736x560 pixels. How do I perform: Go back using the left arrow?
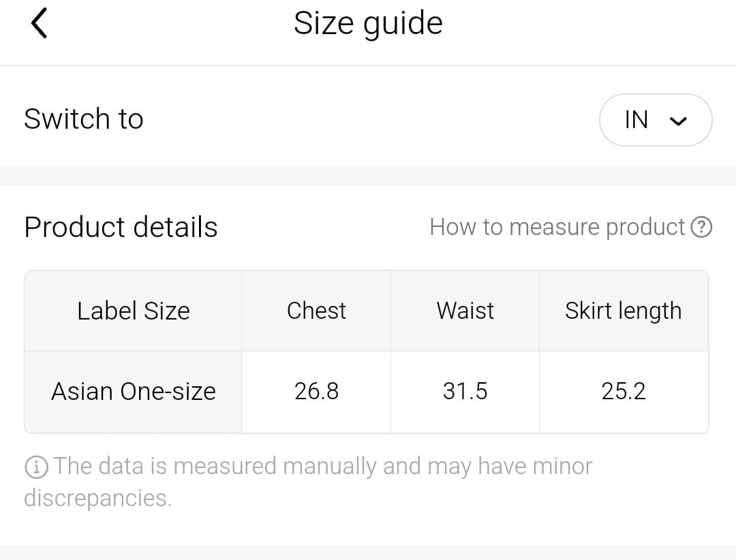pyautogui.click(x=39, y=24)
